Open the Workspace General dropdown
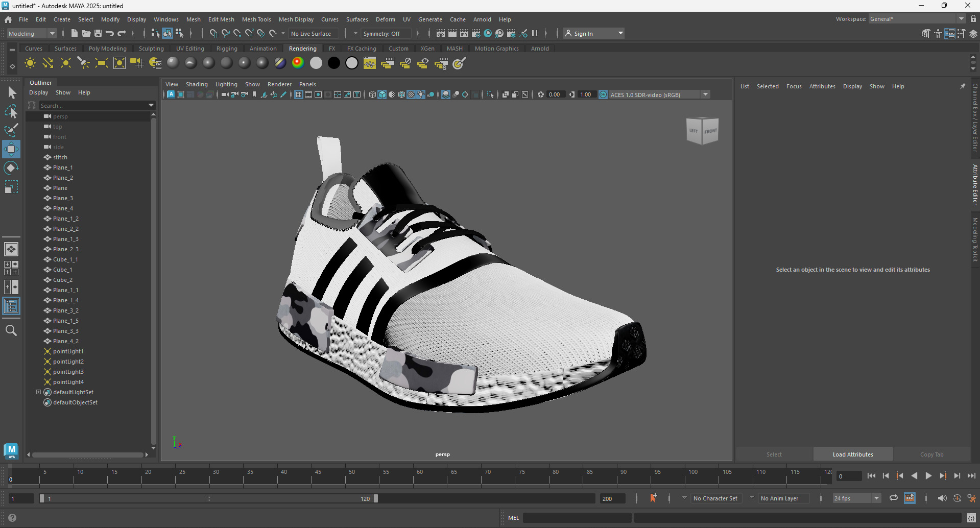The width and height of the screenshot is (980, 528). (917, 19)
